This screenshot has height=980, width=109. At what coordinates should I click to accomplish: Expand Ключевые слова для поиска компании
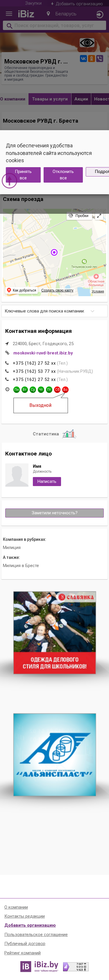coord(54,311)
